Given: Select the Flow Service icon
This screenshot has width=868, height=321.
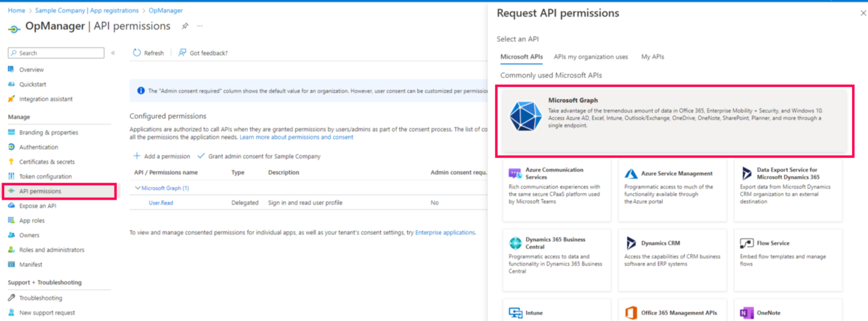Looking at the screenshot, I should [x=746, y=243].
